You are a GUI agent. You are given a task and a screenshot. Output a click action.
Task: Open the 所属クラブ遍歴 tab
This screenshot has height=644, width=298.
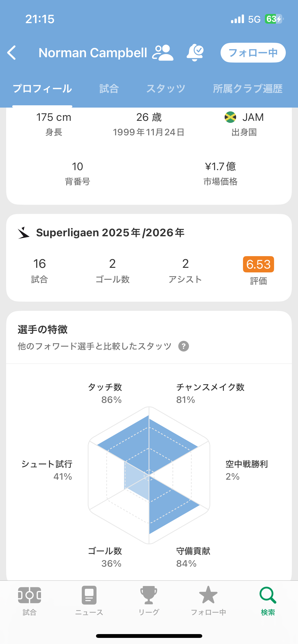(x=248, y=89)
